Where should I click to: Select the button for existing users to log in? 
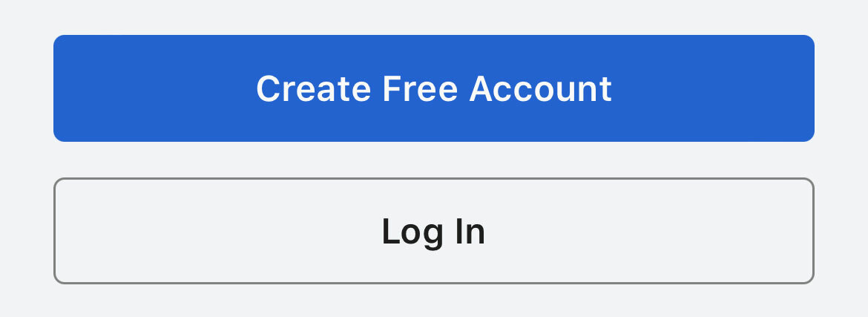point(433,231)
